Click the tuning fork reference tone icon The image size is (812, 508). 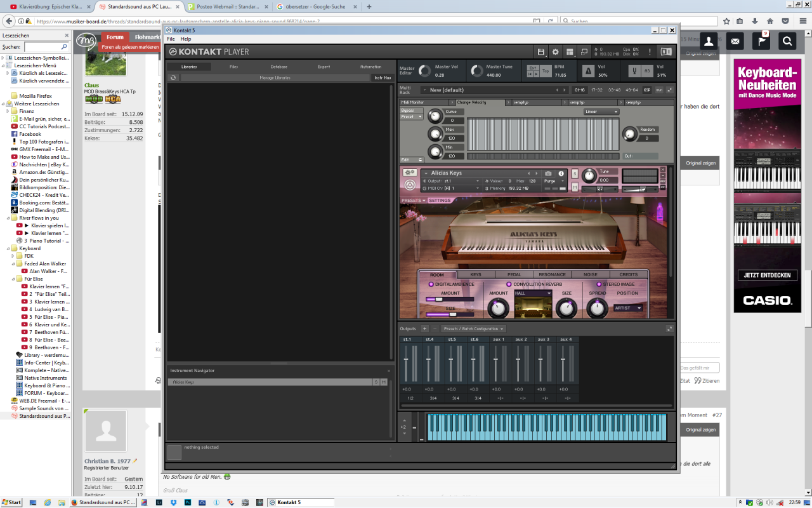634,70
